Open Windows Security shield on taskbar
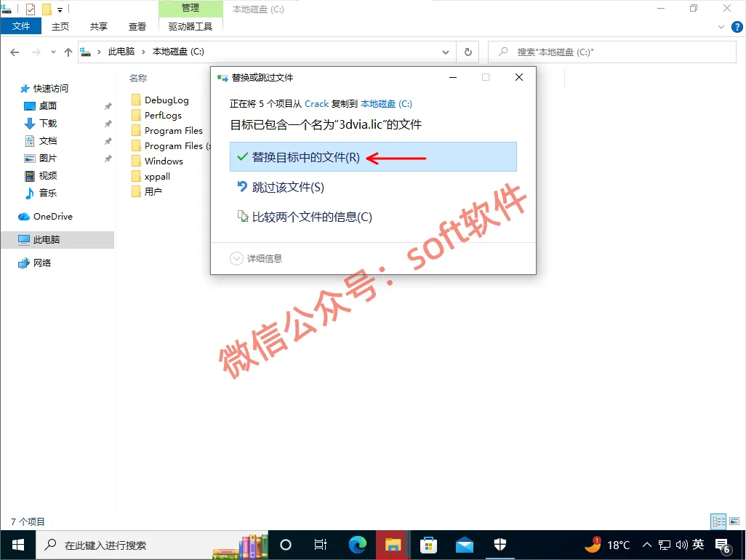Viewport: 746px width, 560px height. pos(500,545)
